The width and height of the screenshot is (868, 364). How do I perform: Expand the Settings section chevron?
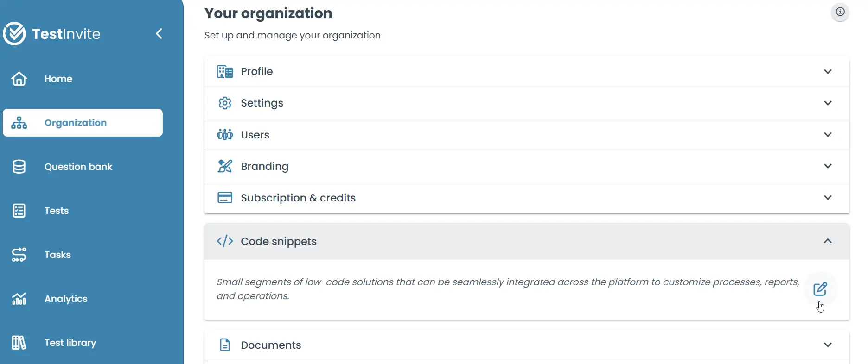828,103
